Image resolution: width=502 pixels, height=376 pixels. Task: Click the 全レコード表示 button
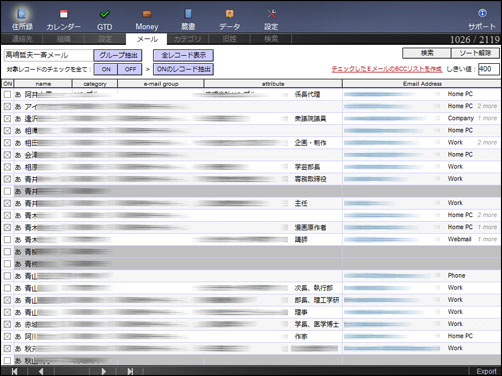click(183, 55)
